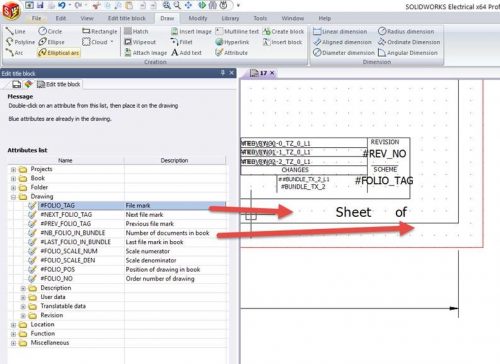This screenshot has height=364, width=500.
Task: Expand the Translatable data subfolder
Action: [x=23, y=306]
